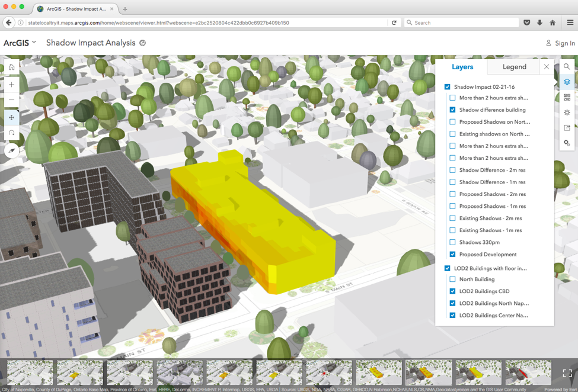Show the Shadows 330pm layer

[x=452, y=242]
